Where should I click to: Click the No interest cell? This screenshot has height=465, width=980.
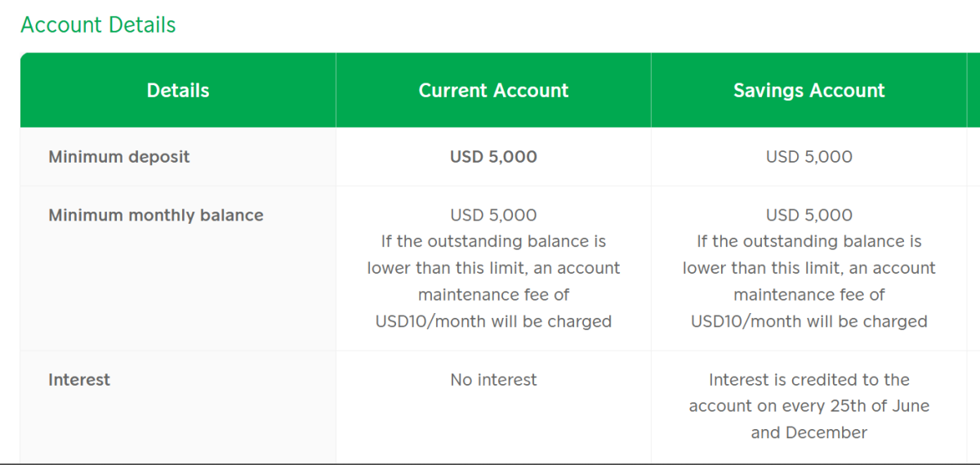click(x=493, y=380)
